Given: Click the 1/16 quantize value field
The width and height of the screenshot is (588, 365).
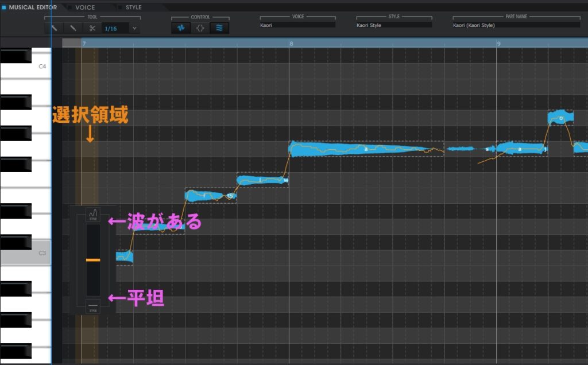Looking at the screenshot, I should click(x=115, y=28).
